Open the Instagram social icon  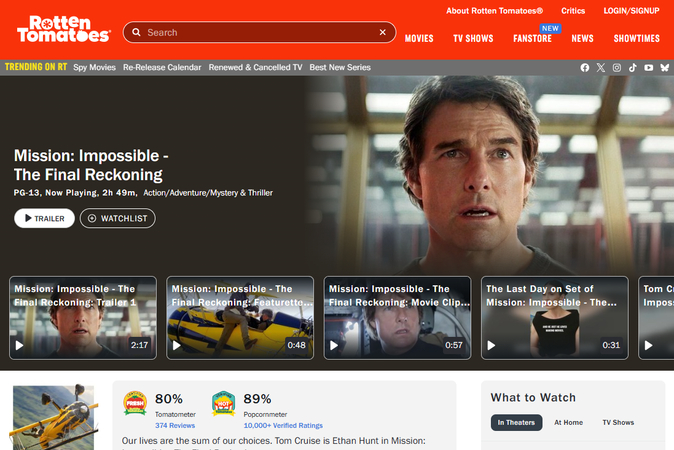[x=616, y=67]
